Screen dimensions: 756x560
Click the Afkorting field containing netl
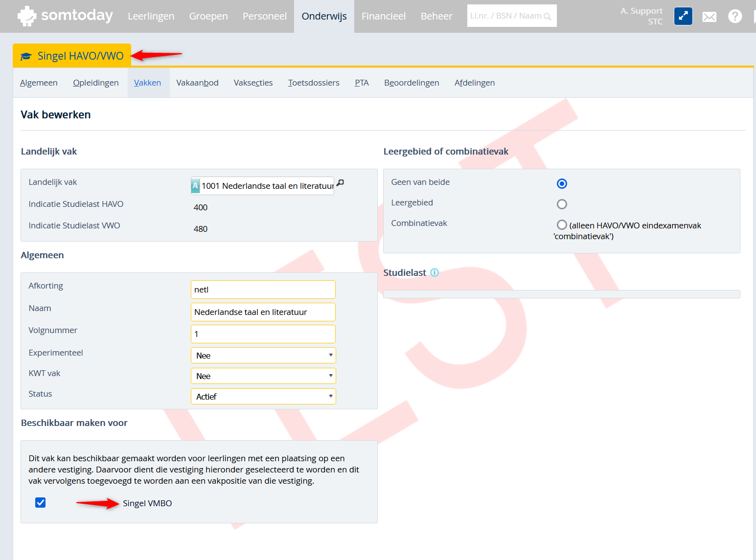click(263, 290)
